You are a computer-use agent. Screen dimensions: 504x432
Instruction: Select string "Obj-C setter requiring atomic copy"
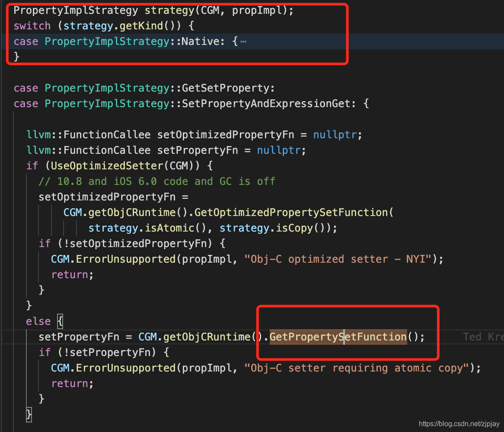[357, 368]
